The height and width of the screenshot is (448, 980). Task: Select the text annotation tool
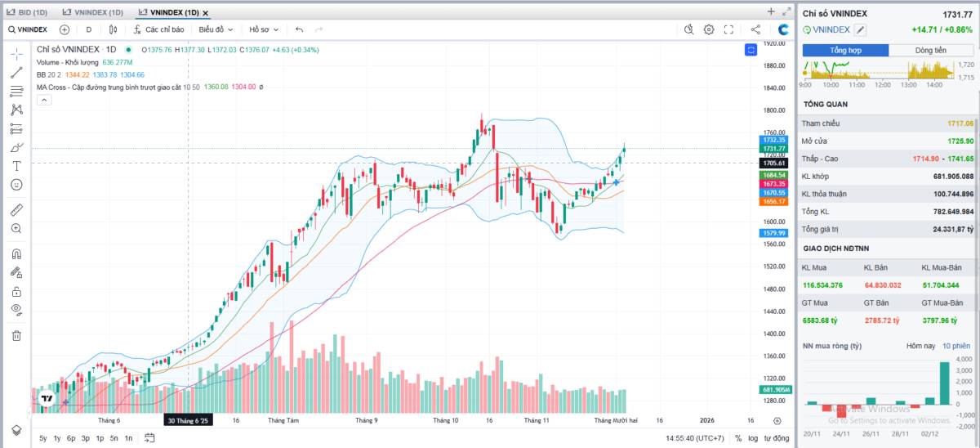tap(16, 166)
